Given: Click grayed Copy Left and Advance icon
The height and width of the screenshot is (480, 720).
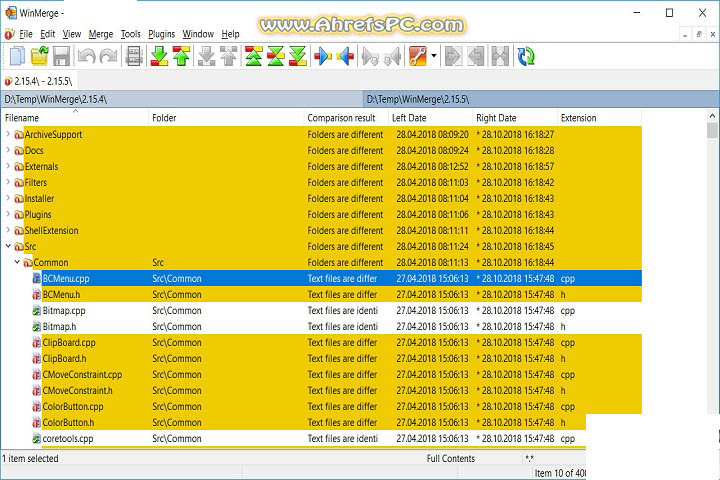Looking at the screenshot, I should pyautogui.click(x=392, y=56).
